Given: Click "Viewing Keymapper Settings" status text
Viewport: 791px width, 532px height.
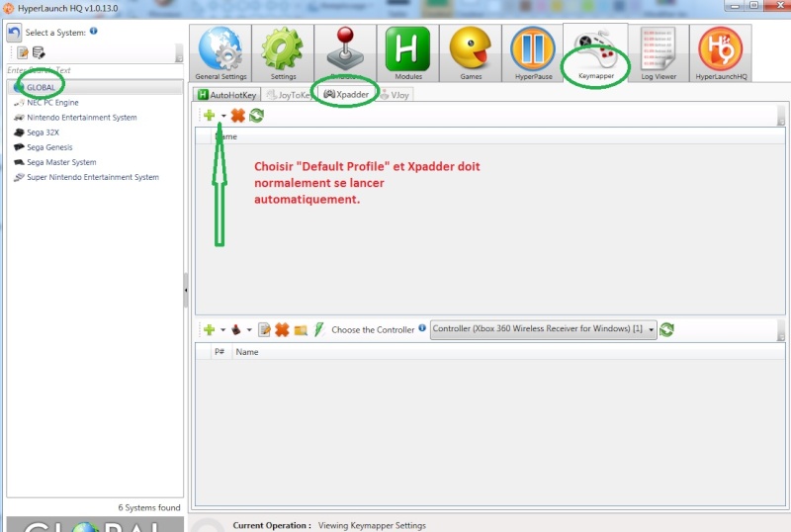Looking at the screenshot, I should [x=372, y=525].
